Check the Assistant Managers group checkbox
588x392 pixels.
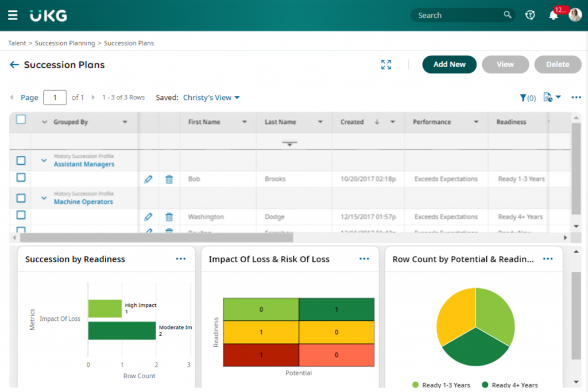[21, 160]
